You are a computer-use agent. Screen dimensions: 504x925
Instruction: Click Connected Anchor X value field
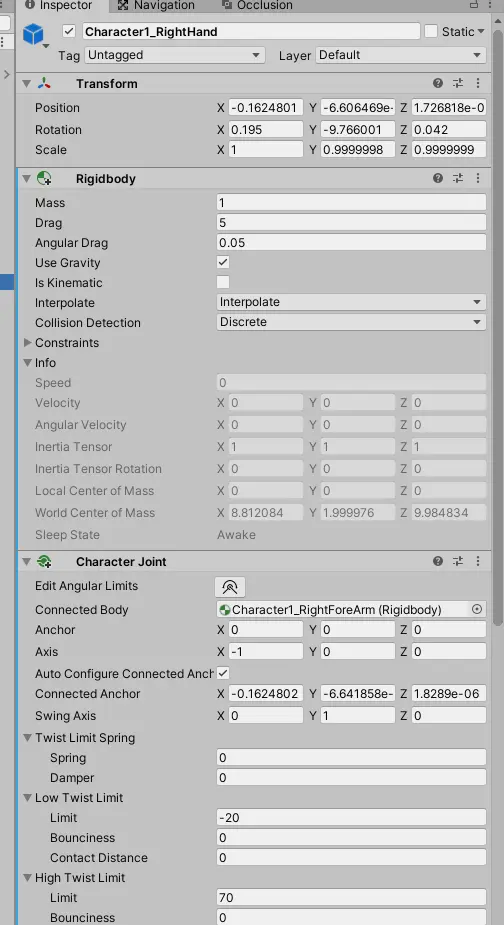(266, 694)
